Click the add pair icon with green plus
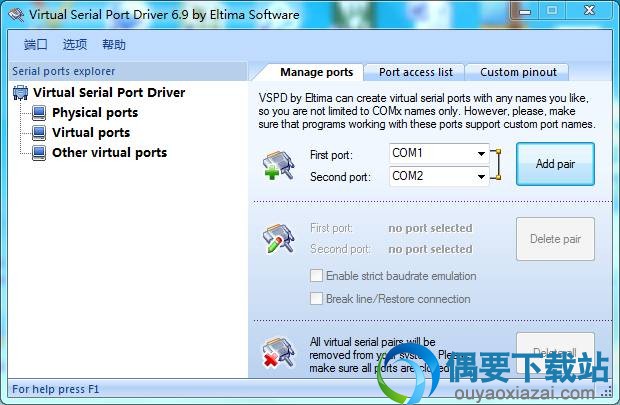620x405 pixels. 279,165
